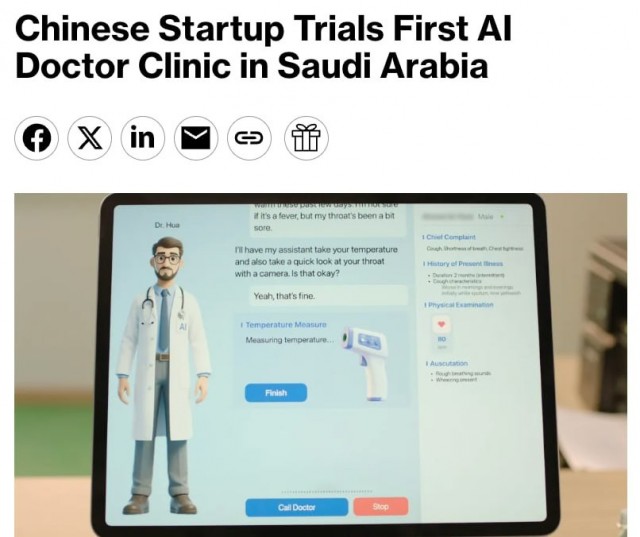Open the Male gender dropdown
Viewport: 640px width, 537px height.
[x=491, y=217]
